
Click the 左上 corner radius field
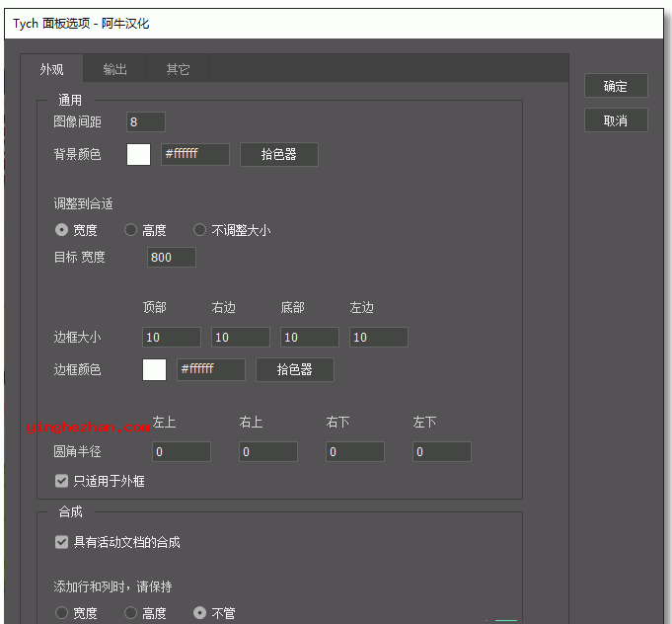(x=182, y=452)
